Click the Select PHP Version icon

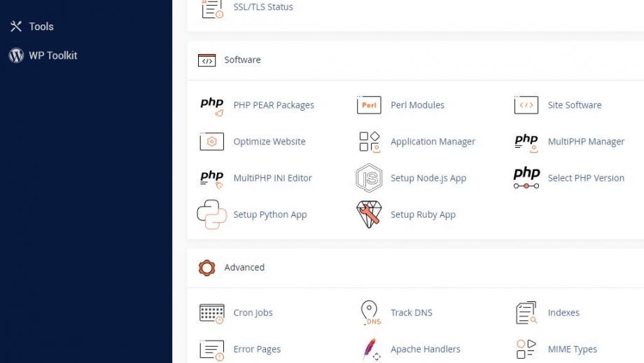(526, 177)
